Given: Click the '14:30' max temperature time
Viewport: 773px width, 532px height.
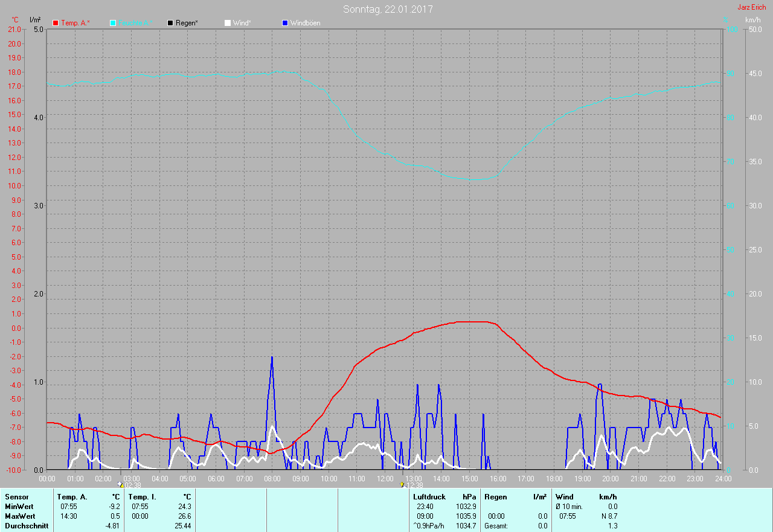Looking at the screenshot, I should (x=69, y=516).
